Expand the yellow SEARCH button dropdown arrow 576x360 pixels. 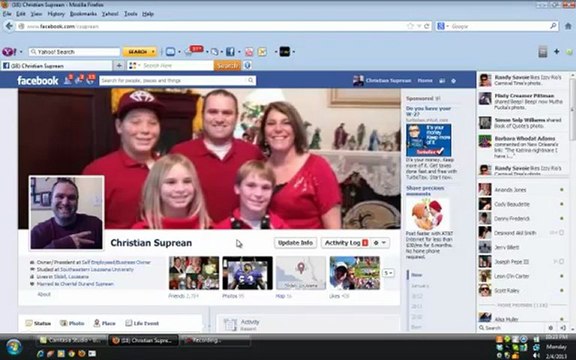coord(153,52)
